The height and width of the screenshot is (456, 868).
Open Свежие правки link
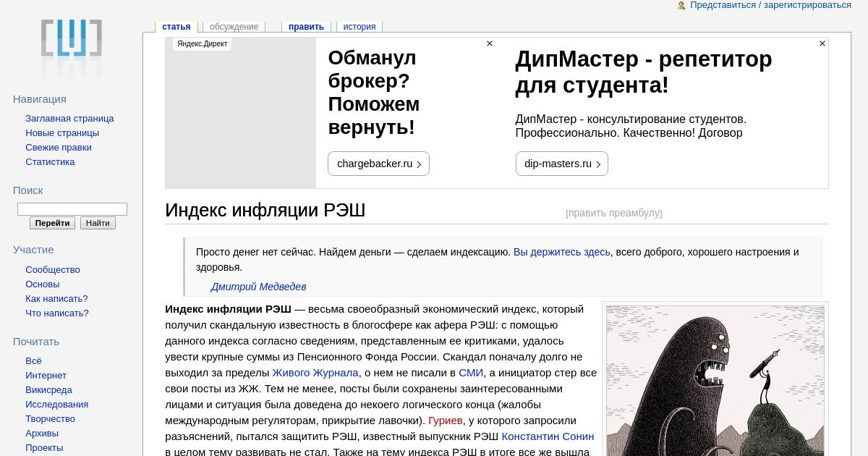tap(59, 147)
